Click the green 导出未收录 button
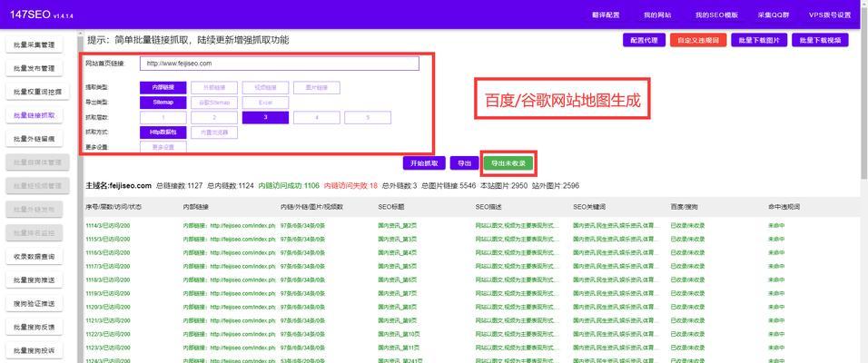Screen dimensions: 868x363 (508, 163)
